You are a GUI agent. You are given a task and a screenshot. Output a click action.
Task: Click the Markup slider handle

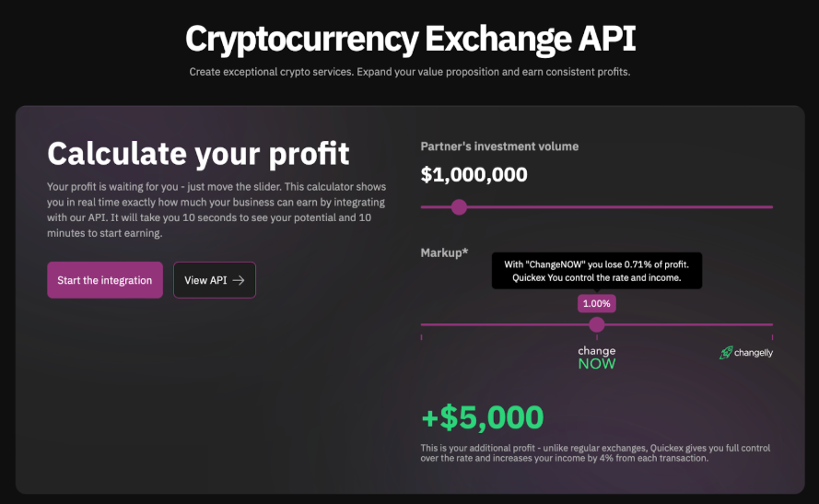596,324
